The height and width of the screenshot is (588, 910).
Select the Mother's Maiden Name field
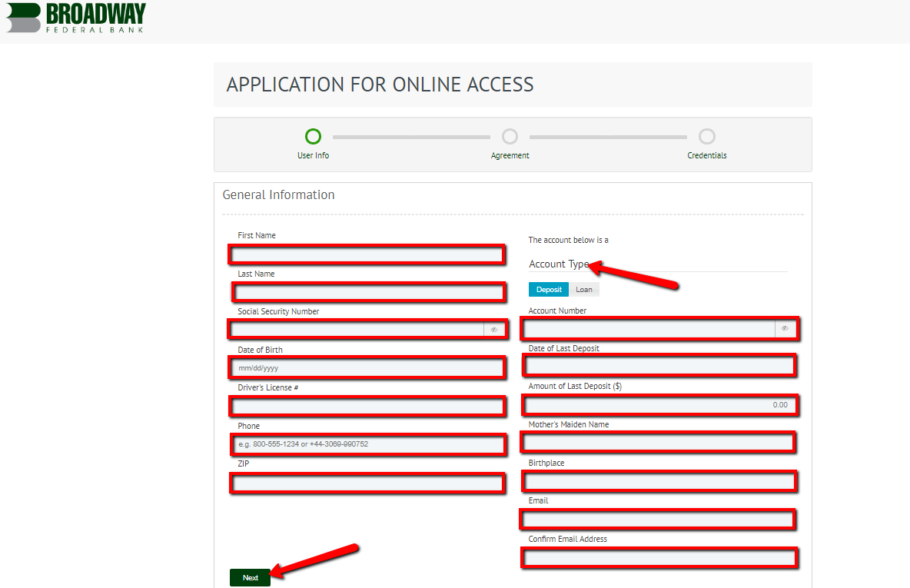(x=658, y=442)
